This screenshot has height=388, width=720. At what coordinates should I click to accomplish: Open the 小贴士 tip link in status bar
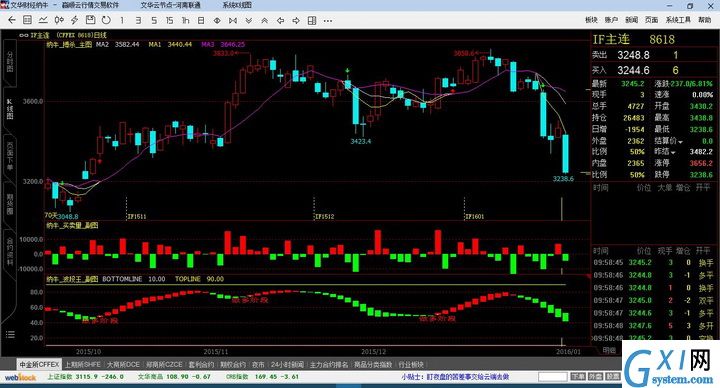(x=455, y=377)
